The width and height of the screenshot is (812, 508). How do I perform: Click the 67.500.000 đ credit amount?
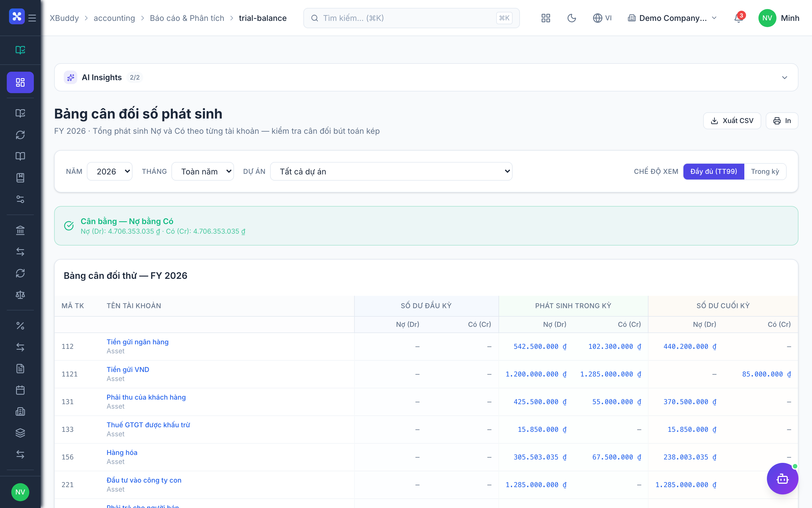pos(617,457)
